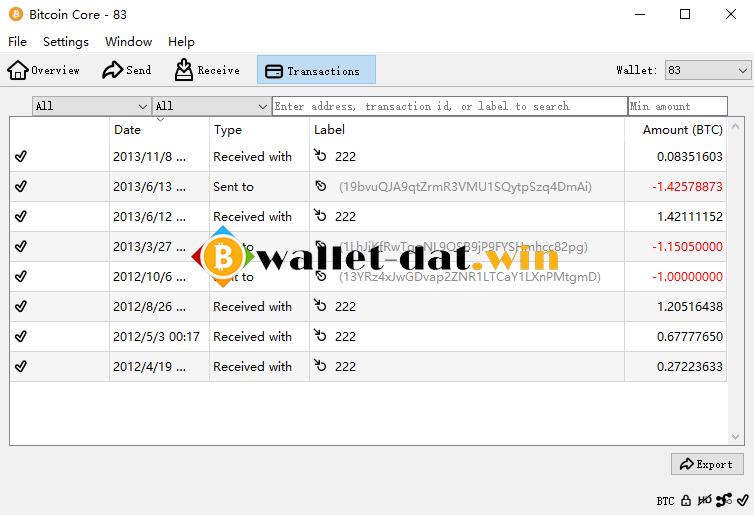The height and width of the screenshot is (515, 754).
Task: Click the send icon beside address 13YRz4xJwGD...
Action: [x=321, y=276]
